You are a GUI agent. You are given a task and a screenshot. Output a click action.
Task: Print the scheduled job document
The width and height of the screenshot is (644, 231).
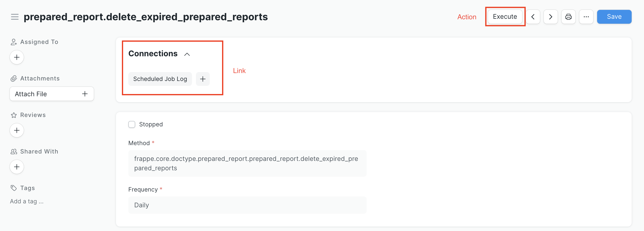point(568,17)
